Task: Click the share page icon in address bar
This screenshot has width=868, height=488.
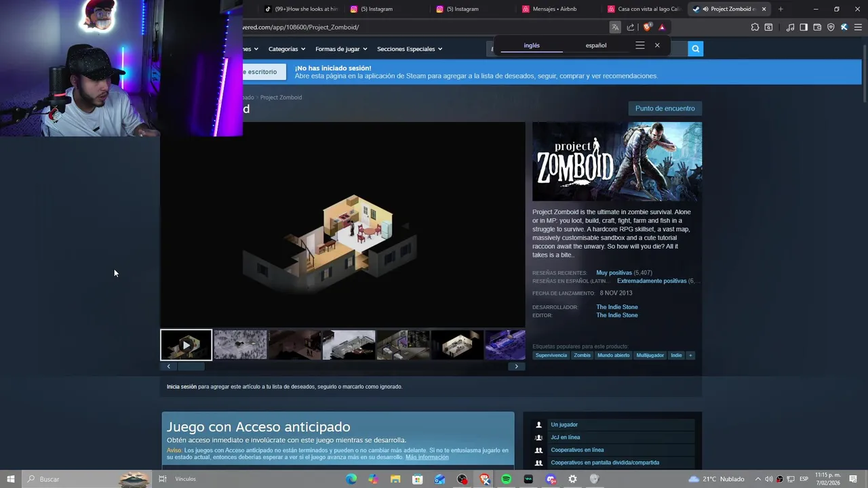Action: pyautogui.click(x=631, y=27)
